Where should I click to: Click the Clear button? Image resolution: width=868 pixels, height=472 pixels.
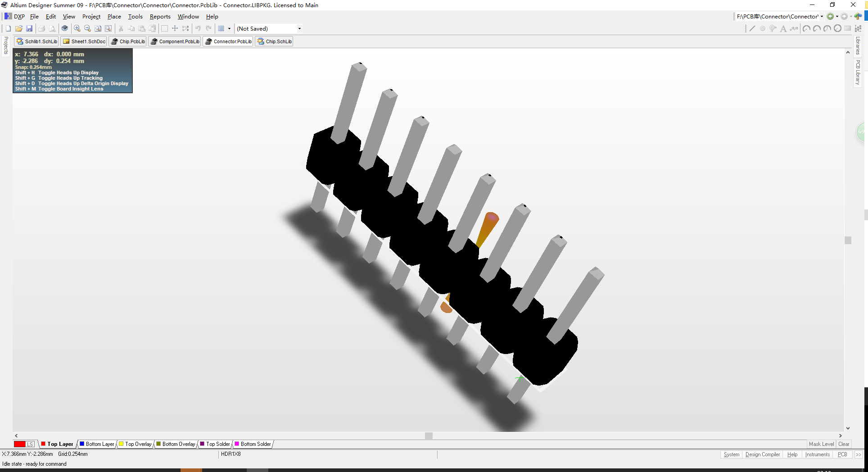pos(844,444)
